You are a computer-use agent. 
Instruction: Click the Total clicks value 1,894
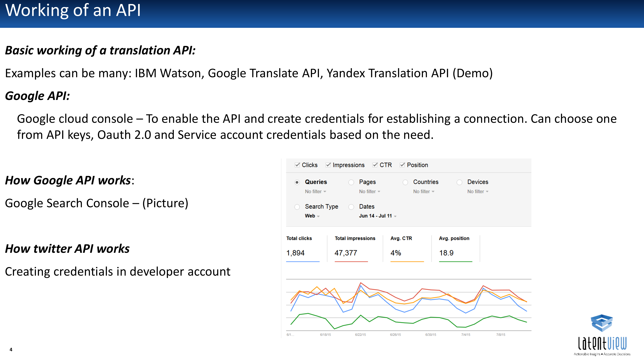click(295, 253)
